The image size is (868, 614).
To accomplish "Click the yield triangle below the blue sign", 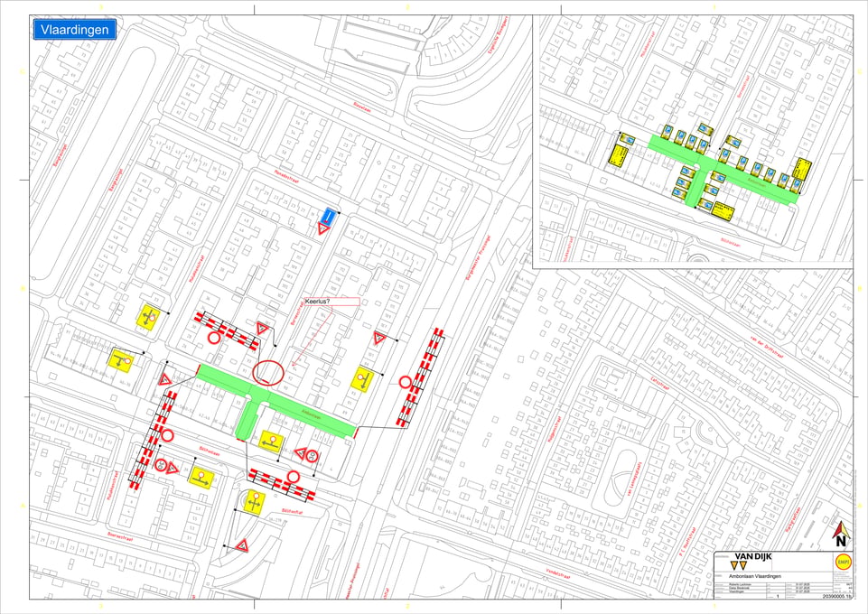I will click(323, 228).
